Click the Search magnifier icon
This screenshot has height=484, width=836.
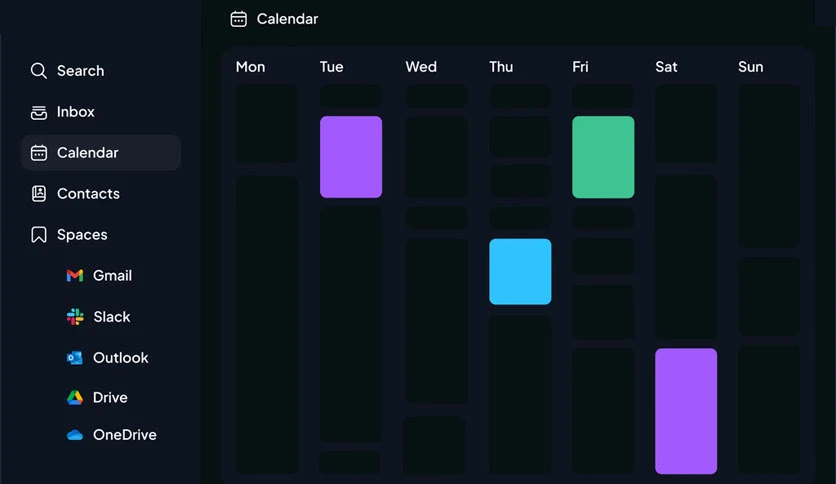(38, 70)
